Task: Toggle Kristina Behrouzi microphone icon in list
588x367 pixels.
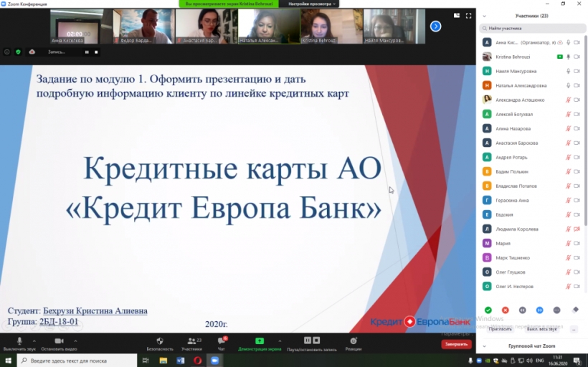Action: (x=568, y=57)
